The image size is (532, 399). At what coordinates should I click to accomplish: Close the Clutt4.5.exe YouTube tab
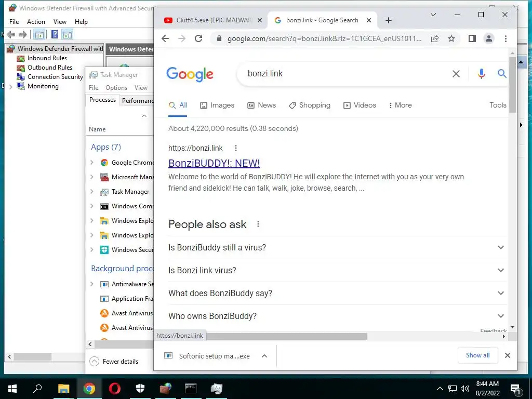click(260, 20)
